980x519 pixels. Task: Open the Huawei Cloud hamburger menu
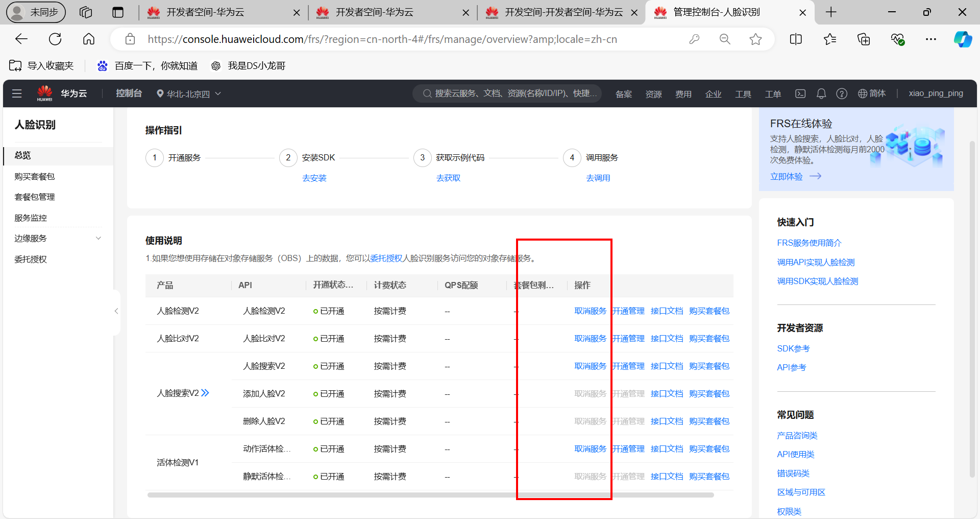17,93
